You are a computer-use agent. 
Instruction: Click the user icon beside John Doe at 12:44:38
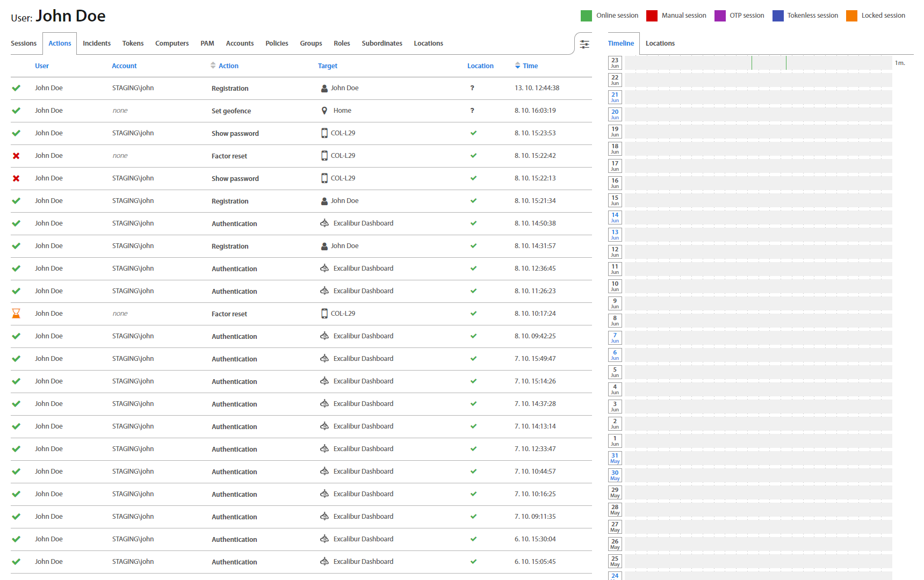pos(324,88)
